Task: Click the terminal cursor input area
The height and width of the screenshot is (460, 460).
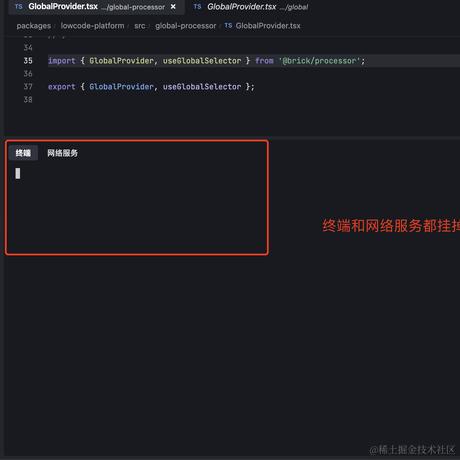Action: coord(18,173)
